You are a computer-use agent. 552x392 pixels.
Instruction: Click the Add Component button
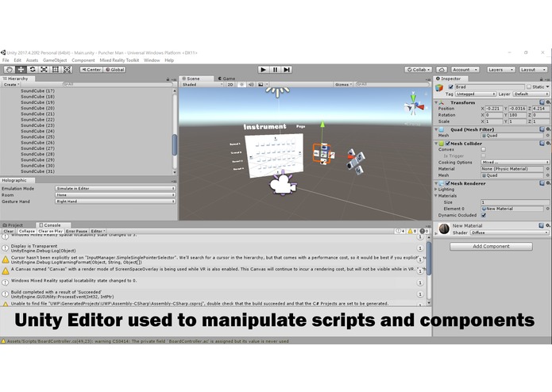(x=491, y=247)
